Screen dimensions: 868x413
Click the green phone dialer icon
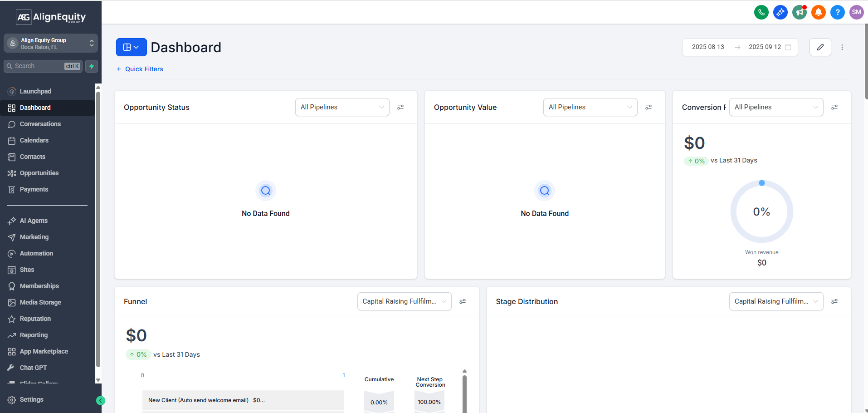point(761,12)
